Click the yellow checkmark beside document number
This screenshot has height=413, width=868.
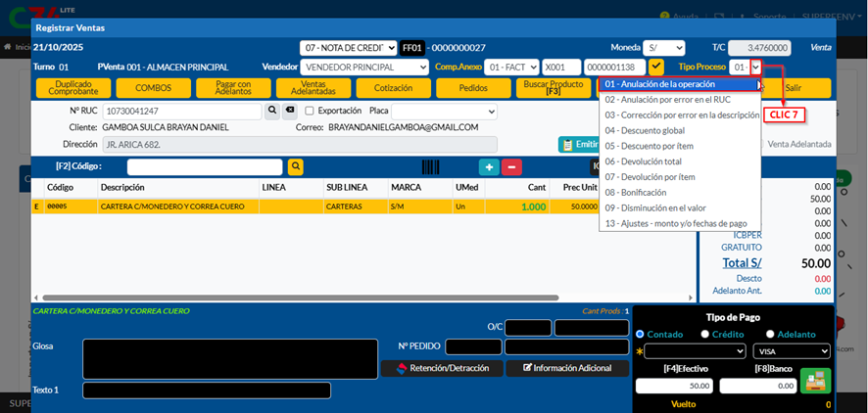click(656, 67)
